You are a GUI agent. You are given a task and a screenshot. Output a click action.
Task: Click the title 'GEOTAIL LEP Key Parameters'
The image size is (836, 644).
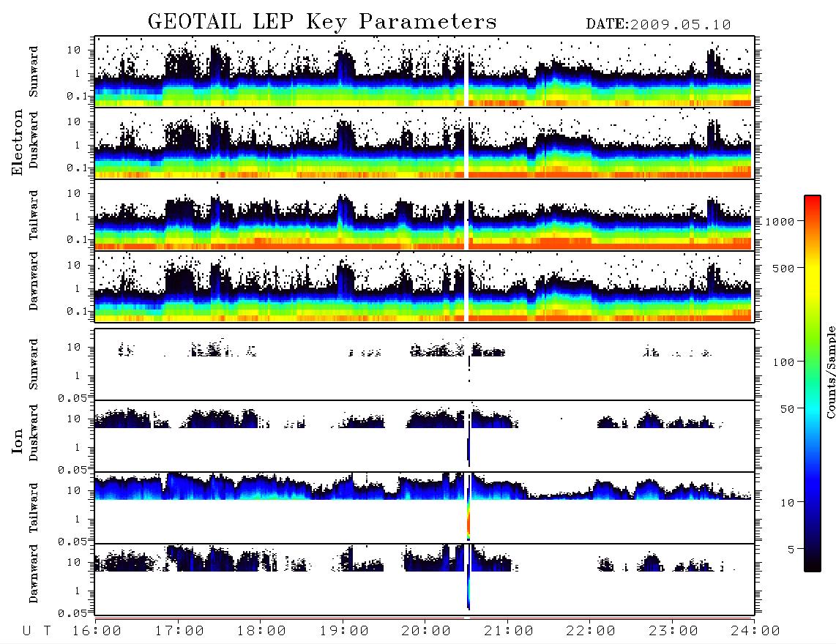click(x=322, y=22)
